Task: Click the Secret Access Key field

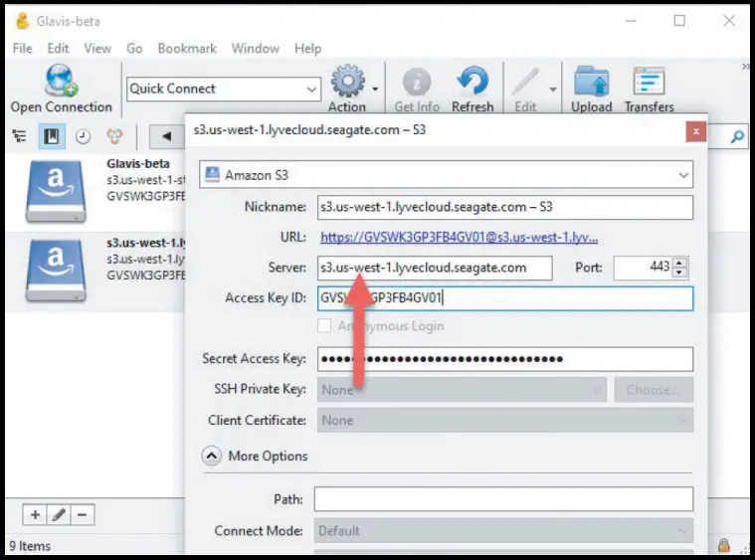Action: [505, 359]
